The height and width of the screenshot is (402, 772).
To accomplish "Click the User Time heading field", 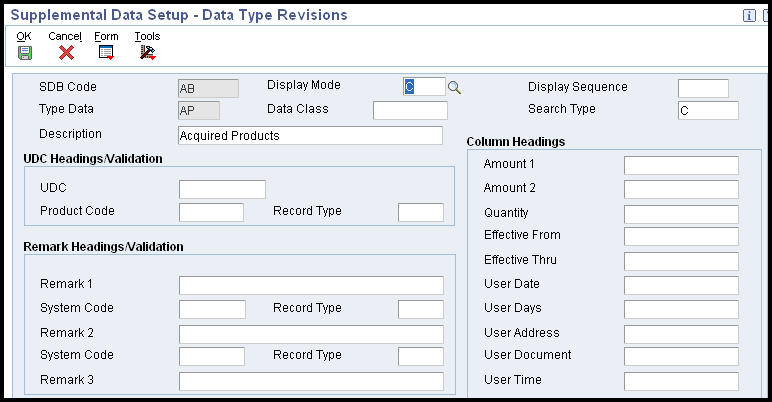I will [x=681, y=381].
